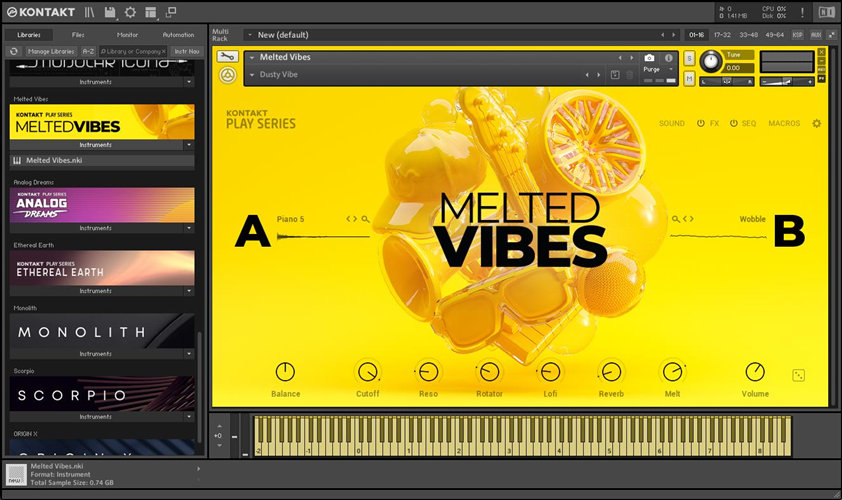The image size is (842, 500).
Task: Click the info view icon in instrument header
Action: [669, 57]
